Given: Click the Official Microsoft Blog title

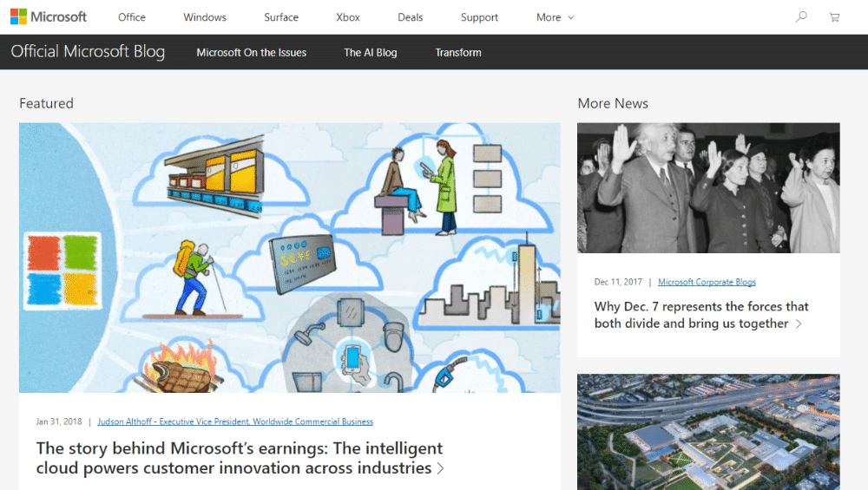Looking at the screenshot, I should (88, 52).
